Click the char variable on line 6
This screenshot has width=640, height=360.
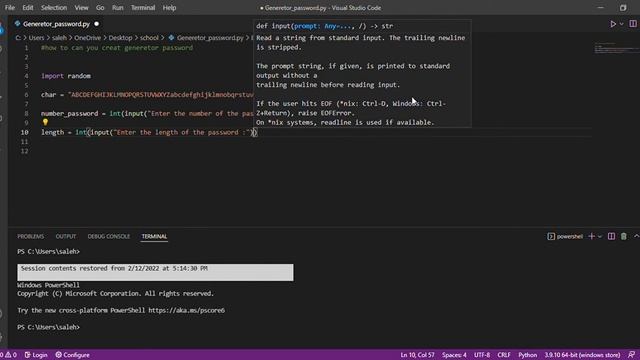48,95
